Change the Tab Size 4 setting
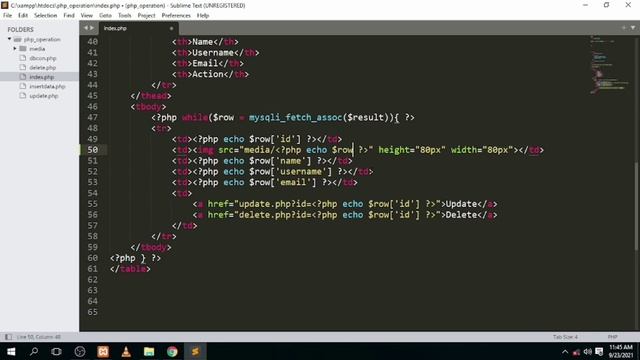This screenshot has height=360, width=640. pyautogui.click(x=565, y=337)
